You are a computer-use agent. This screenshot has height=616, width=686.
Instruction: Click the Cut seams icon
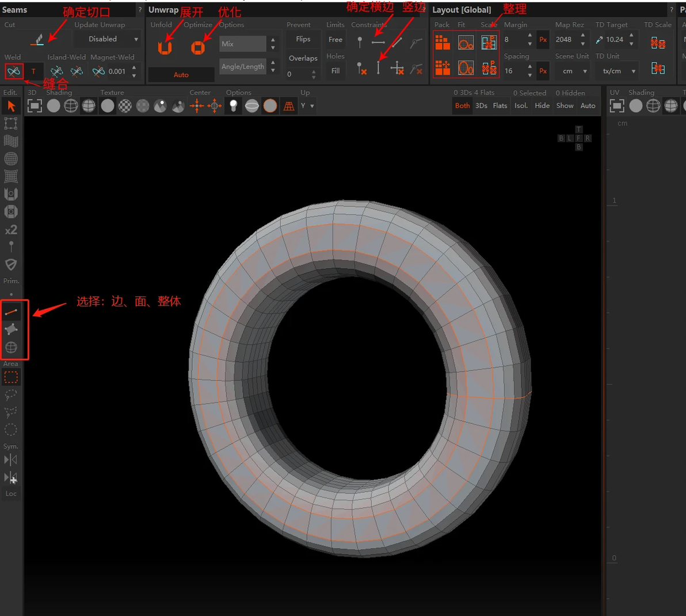tap(37, 40)
